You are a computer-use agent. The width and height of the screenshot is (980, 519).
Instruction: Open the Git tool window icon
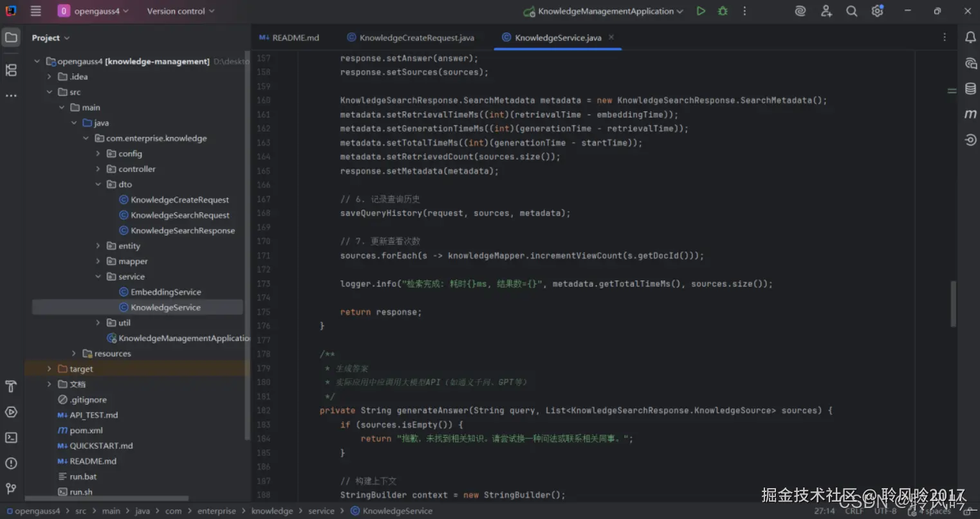click(11, 489)
